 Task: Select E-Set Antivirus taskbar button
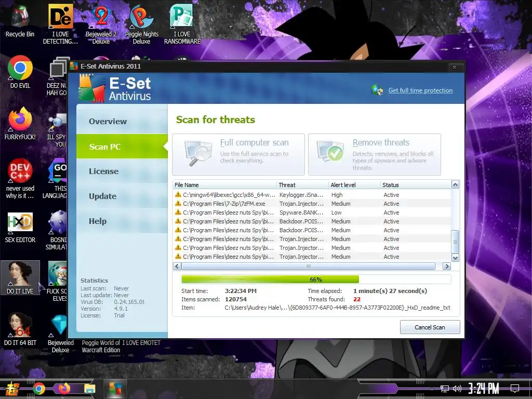click(x=115, y=389)
